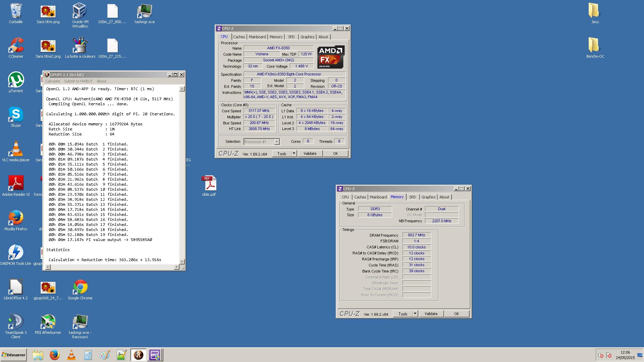The width and height of the screenshot is (644, 362).
Task: Click Validate in Memory CPU-Z window
Action: tap(431, 314)
